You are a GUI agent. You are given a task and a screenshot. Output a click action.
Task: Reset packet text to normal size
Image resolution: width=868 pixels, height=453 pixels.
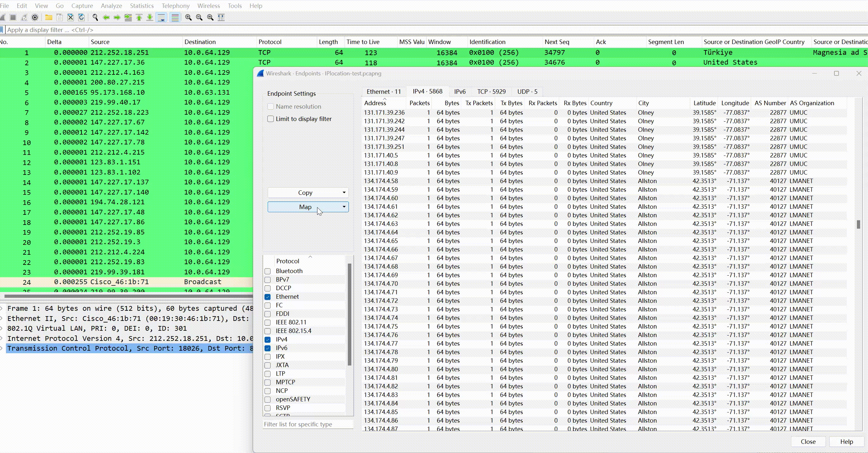pos(210,17)
